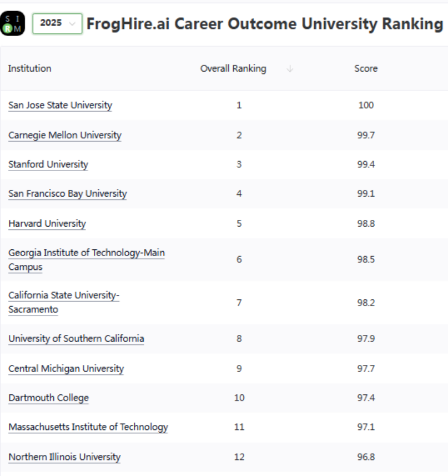Image resolution: width=448 pixels, height=476 pixels.
Task: Open Georgia Institute of Technology-Main Campus link
Action: [86, 253]
